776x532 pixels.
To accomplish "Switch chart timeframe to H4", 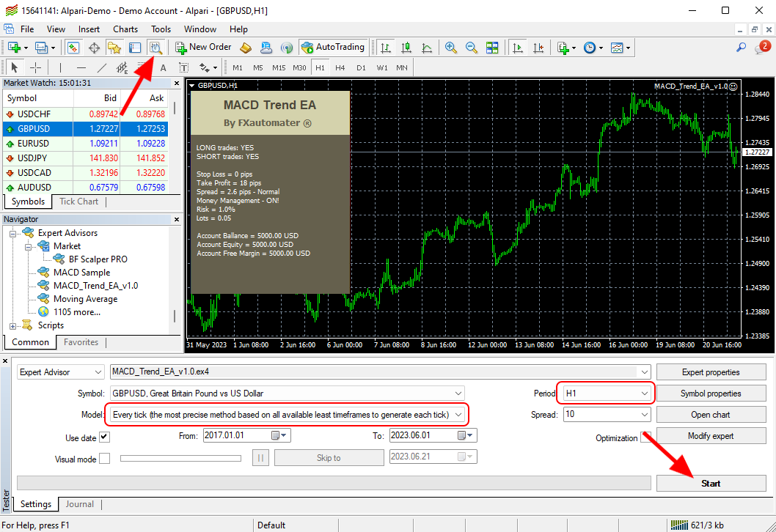I will (340, 67).
